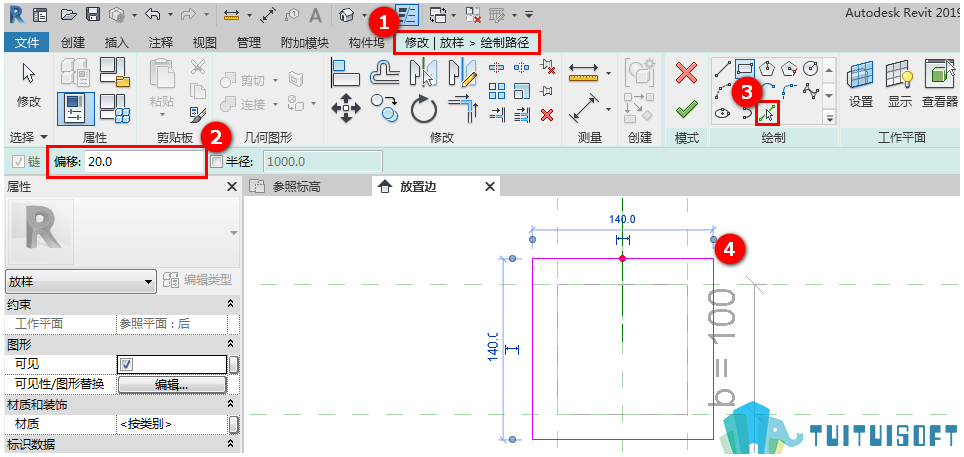Activate the Copy tool with two circles
This screenshot has width=964, height=457.
point(385,109)
